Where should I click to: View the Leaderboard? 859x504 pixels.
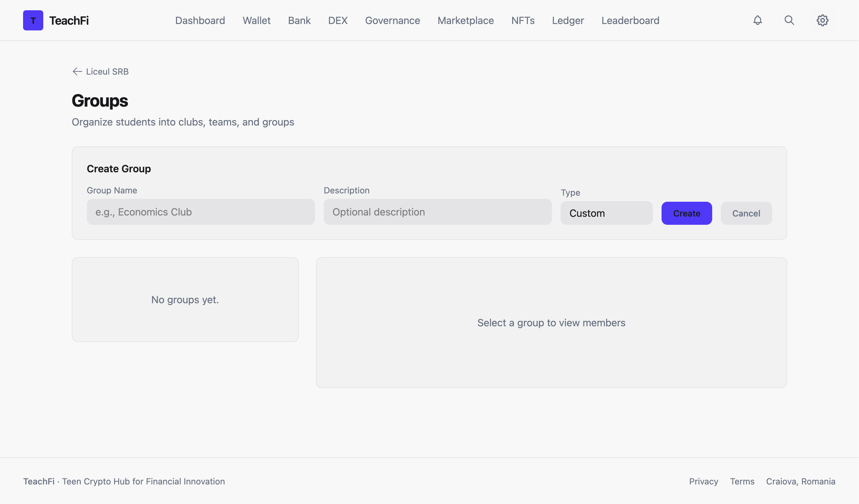pos(630,20)
